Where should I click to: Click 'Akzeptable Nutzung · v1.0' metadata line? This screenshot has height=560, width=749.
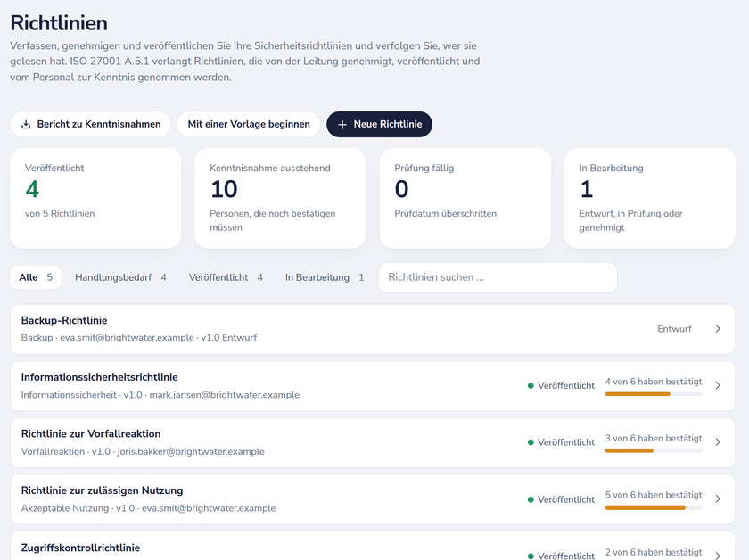148,508
